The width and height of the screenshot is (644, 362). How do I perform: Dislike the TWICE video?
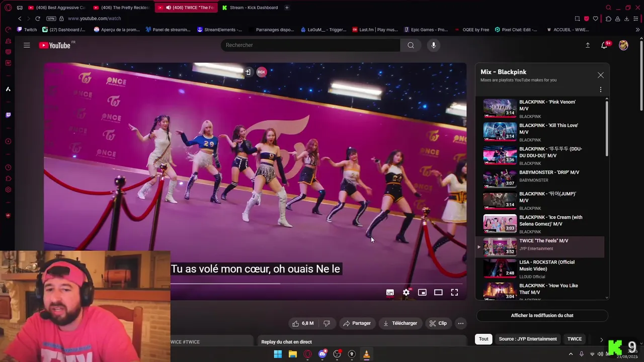pos(327,323)
